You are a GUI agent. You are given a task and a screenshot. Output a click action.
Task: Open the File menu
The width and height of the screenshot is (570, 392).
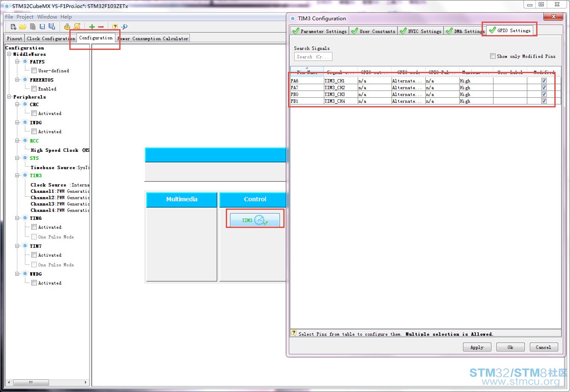[9, 17]
